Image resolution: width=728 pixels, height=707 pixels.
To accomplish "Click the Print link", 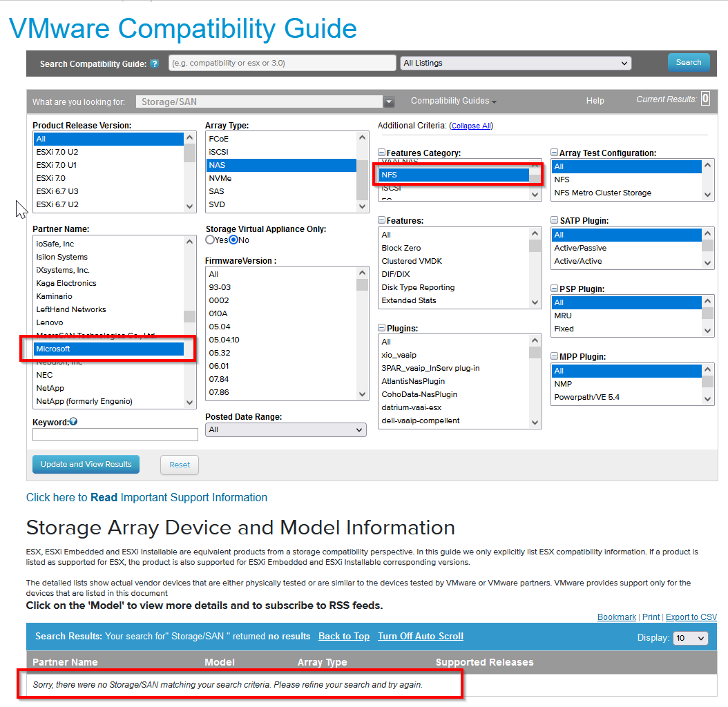I will click(651, 617).
